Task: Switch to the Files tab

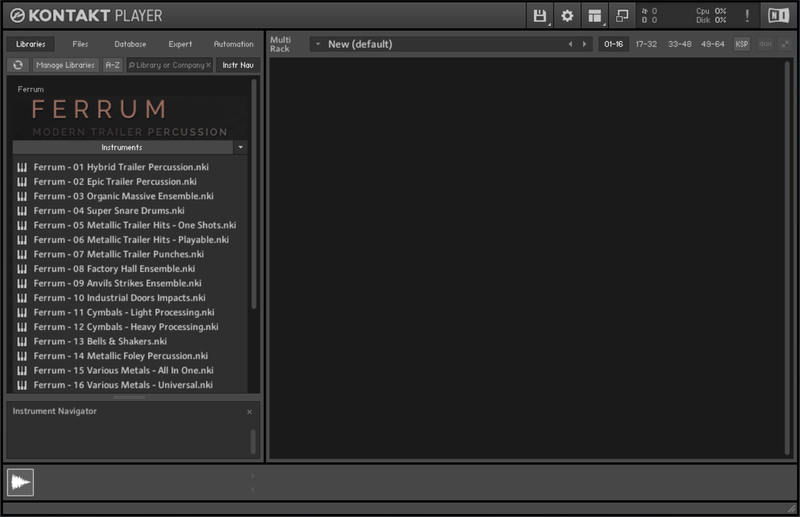Action: click(80, 44)
